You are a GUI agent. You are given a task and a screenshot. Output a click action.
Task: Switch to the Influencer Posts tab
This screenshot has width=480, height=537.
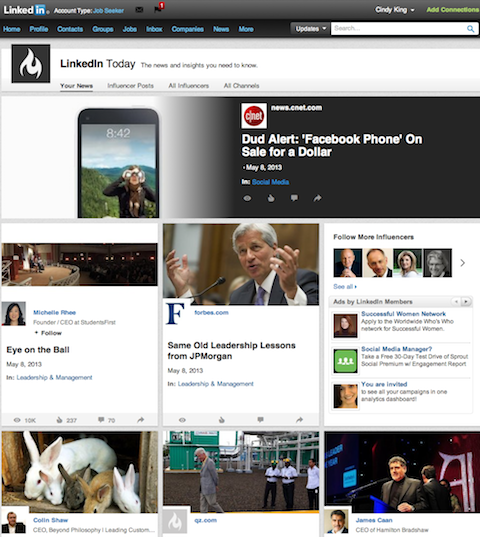click(130, 86)
